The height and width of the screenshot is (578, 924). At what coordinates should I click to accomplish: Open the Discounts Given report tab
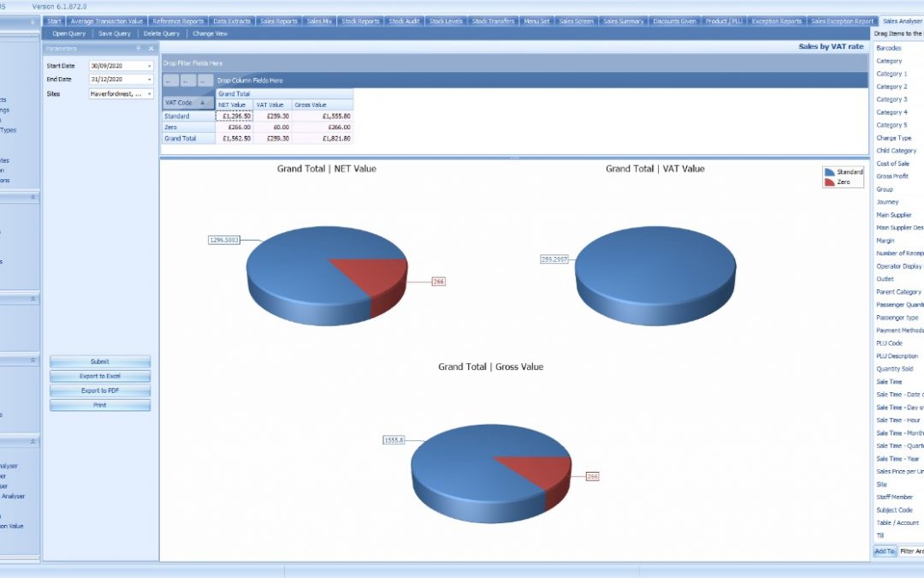[674, 21]
